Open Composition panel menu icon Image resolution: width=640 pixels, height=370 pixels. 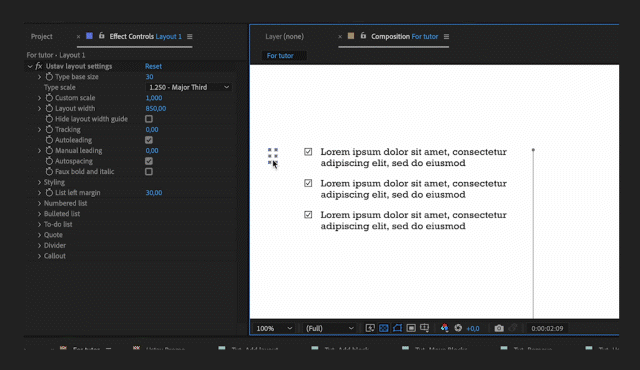point(446,36)
